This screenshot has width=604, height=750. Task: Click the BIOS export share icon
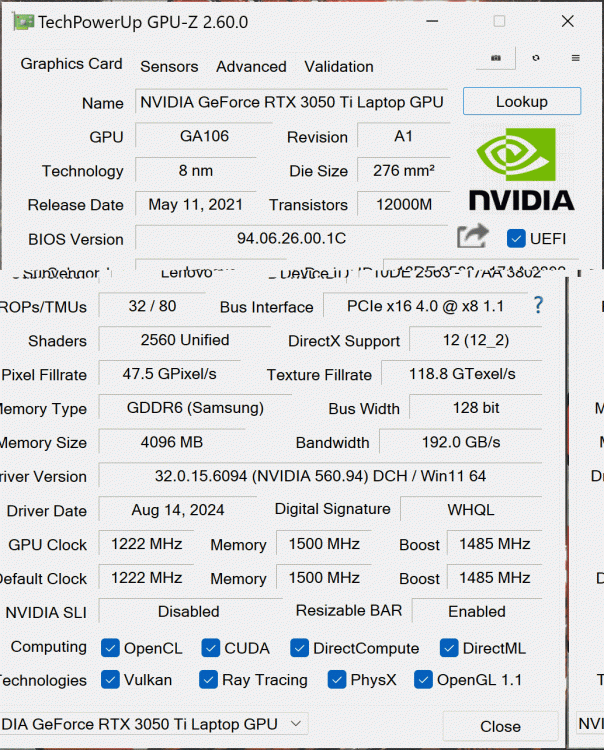point(472,237)
